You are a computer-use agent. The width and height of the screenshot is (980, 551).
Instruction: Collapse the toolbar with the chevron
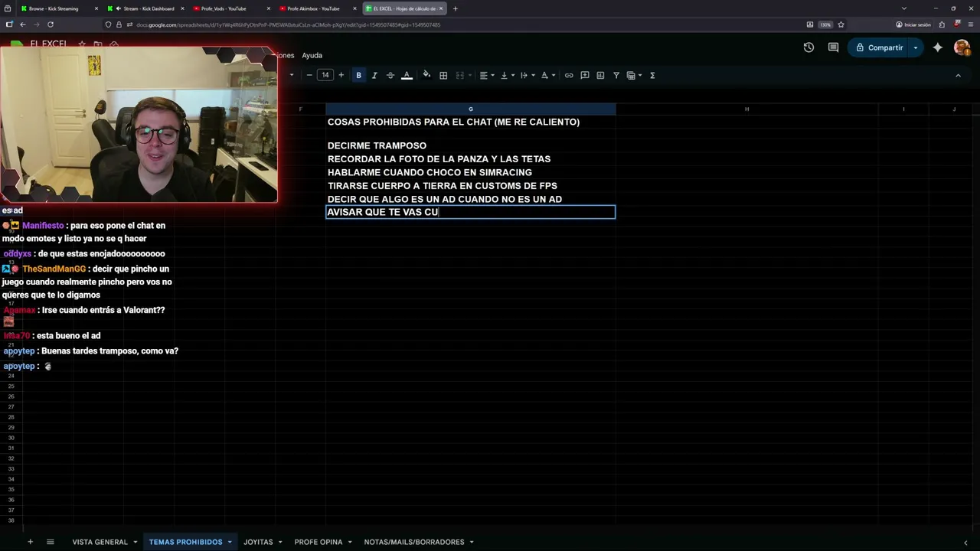(x=958, y=75)
